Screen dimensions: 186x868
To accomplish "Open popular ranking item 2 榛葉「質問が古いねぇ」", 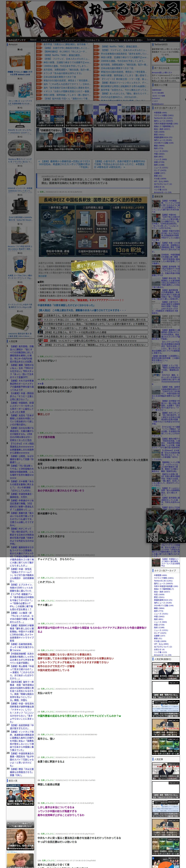I will [x=22, y=371].
